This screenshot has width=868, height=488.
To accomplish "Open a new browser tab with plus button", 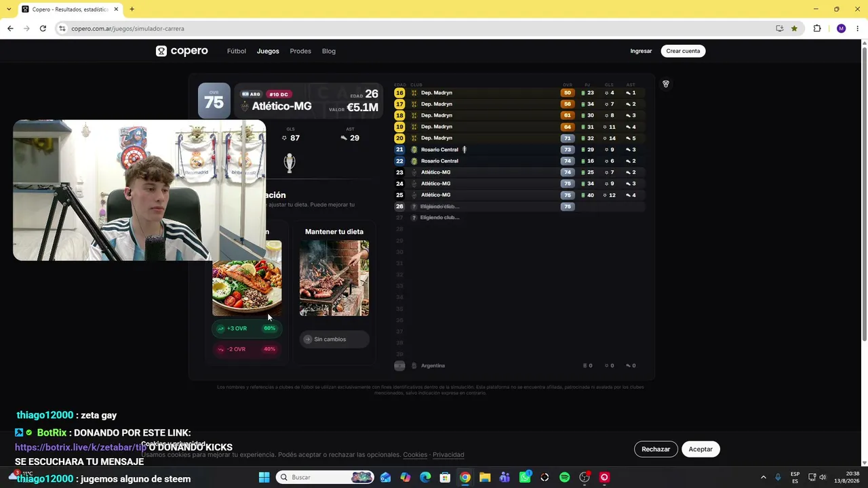I will click(132, 9).
